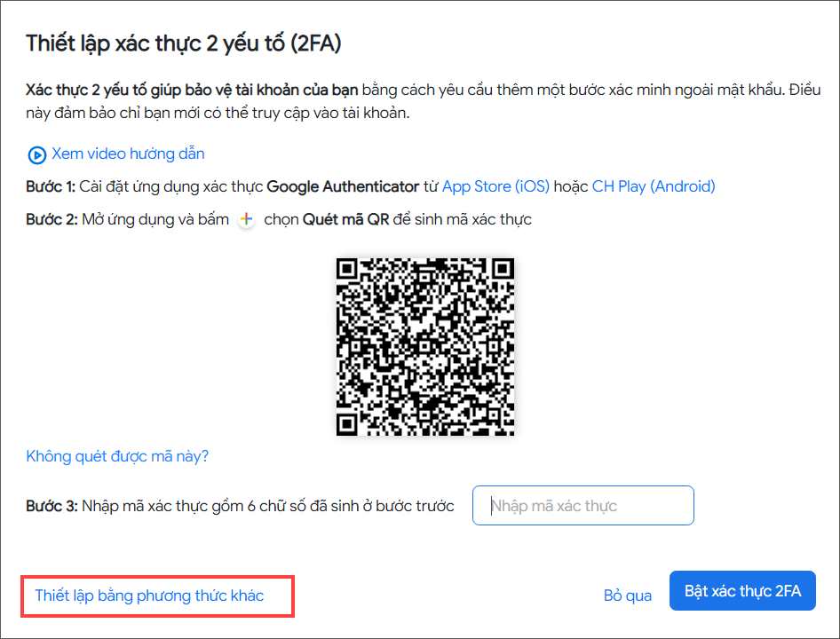Screen dimensions: 840x639
Task: Click the "Thiết lập xác thực 2 yếu tố (2FA)" heading
Action: click(x=184, y=43)
